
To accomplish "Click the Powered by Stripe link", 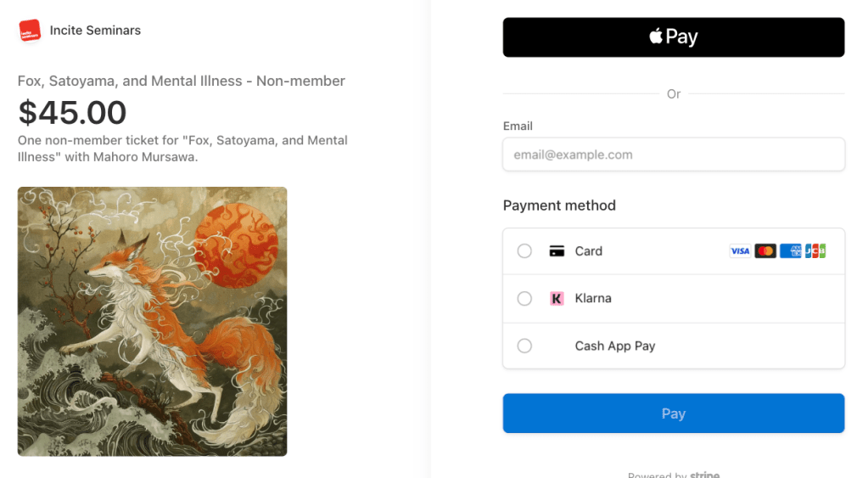I will point(674,474).
